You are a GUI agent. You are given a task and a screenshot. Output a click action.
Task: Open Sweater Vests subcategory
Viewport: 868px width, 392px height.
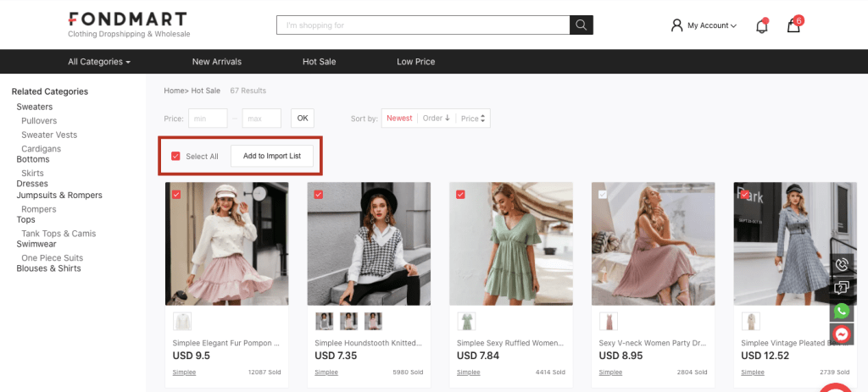tap(49, 135)
